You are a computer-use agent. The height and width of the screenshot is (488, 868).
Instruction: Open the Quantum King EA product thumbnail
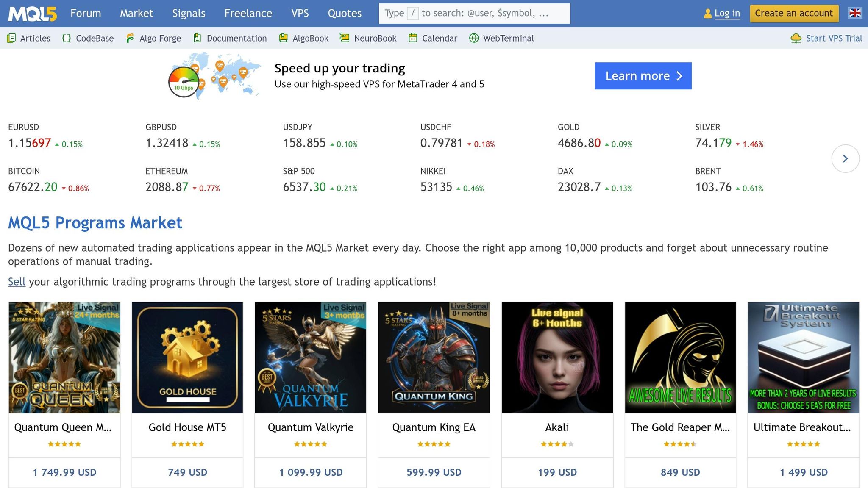434,358
